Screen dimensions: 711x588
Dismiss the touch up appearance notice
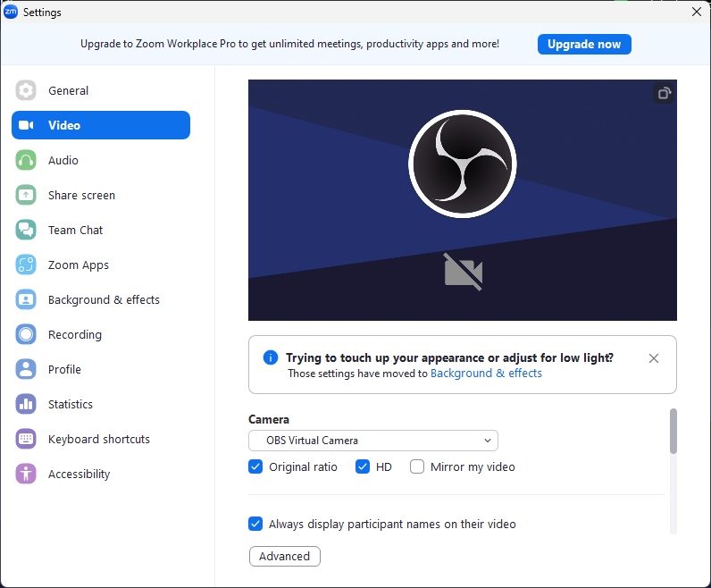click(x=654, y=358)
